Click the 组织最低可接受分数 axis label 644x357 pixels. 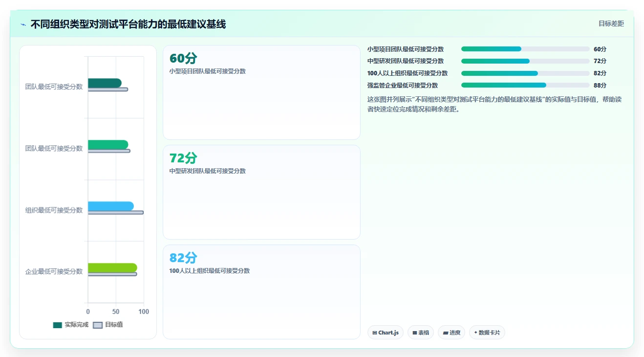coord(54,210)
